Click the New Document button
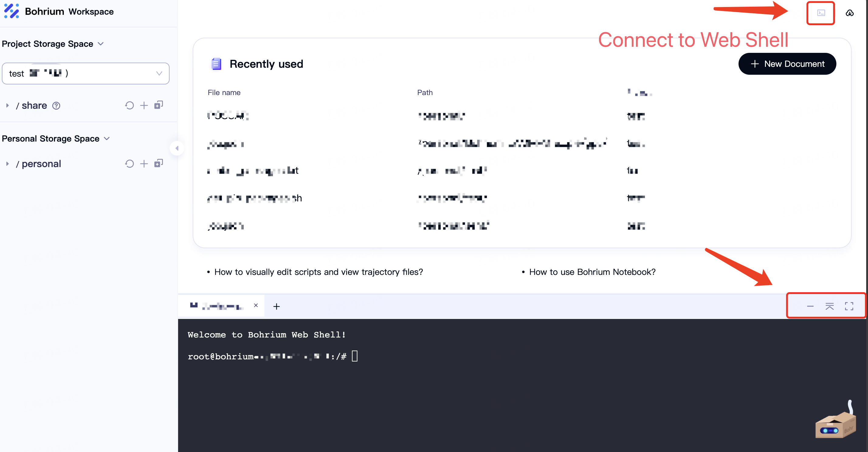 click(787, 64)
